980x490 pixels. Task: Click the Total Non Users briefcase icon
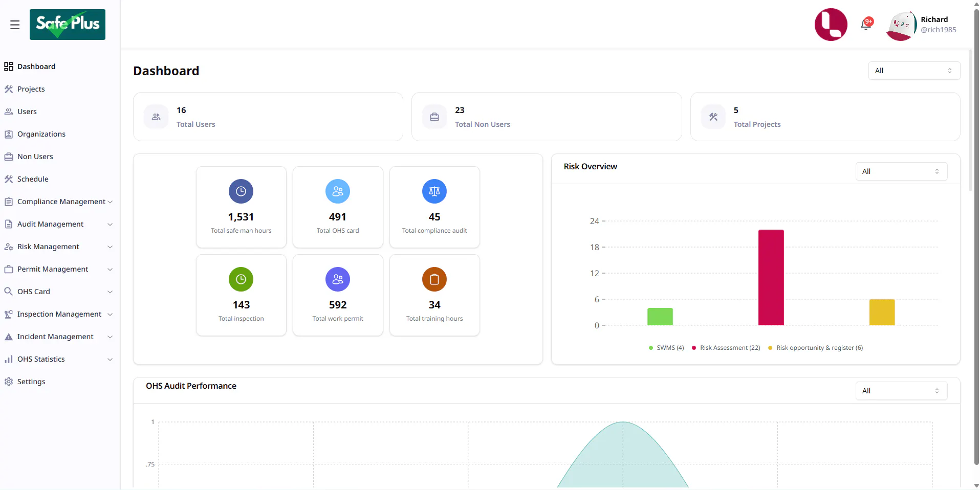[x=434, y=117]
